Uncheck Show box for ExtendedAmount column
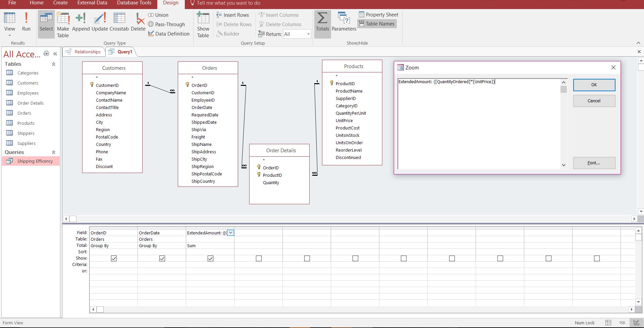644x328 pixels. (x=210, y=258)
